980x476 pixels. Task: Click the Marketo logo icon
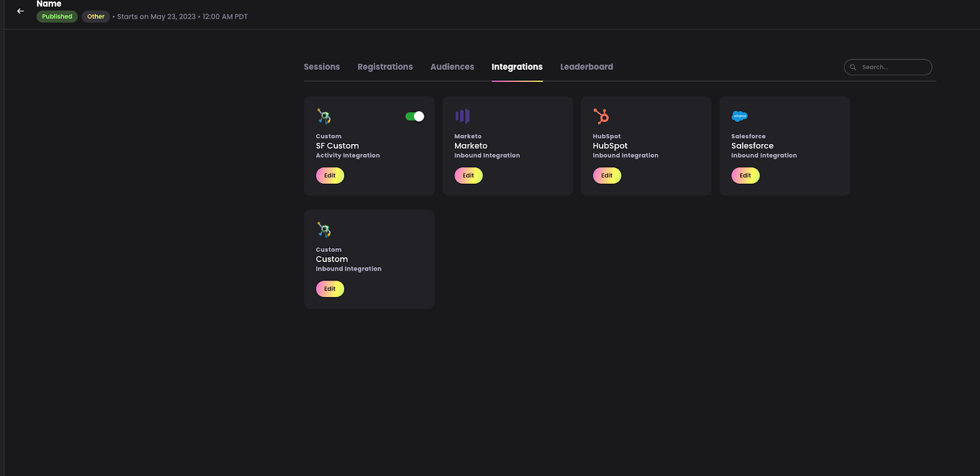462,116
